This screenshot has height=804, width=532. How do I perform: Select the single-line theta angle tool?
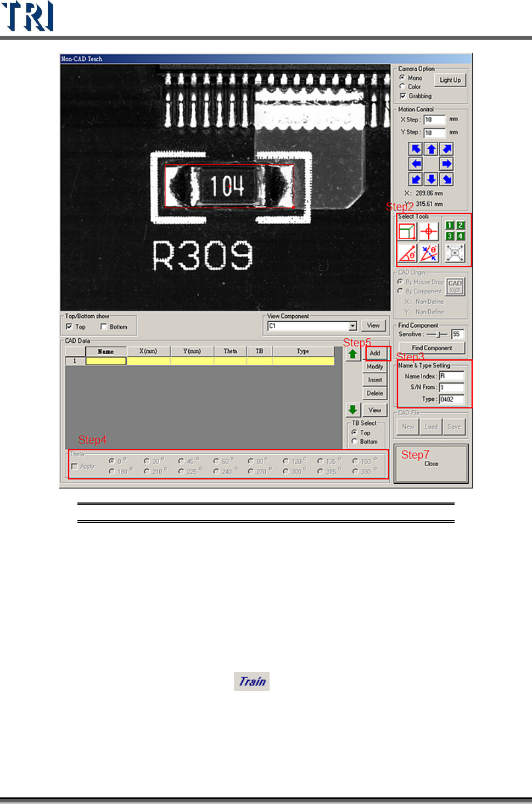(x=407, y=253)
